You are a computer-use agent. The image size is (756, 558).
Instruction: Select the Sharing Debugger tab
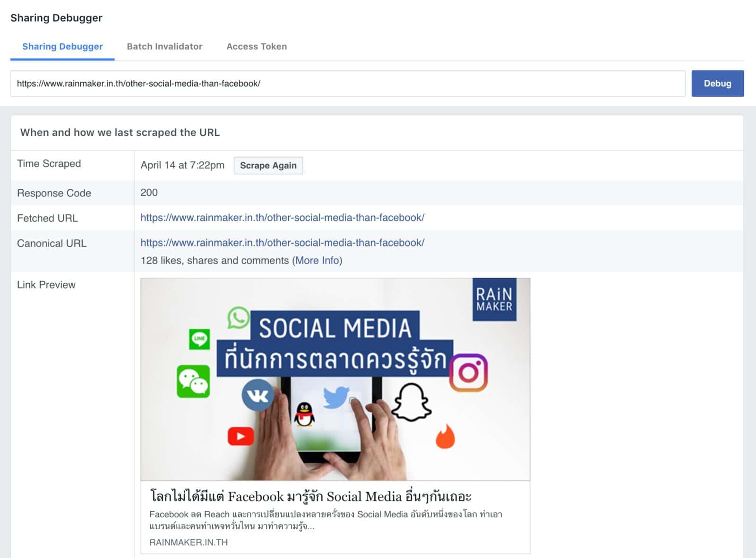tap(62, 46)
